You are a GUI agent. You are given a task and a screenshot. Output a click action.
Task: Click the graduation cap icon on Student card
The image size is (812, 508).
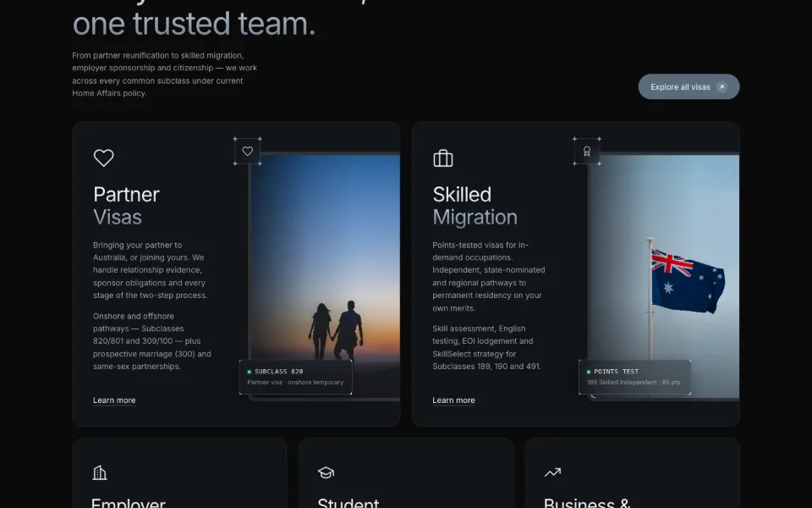pos(326,472)
